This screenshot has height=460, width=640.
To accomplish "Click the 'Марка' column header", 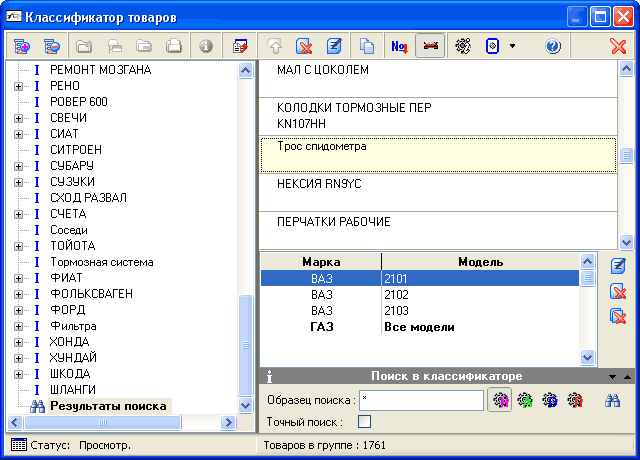I will tap(321, 262).
